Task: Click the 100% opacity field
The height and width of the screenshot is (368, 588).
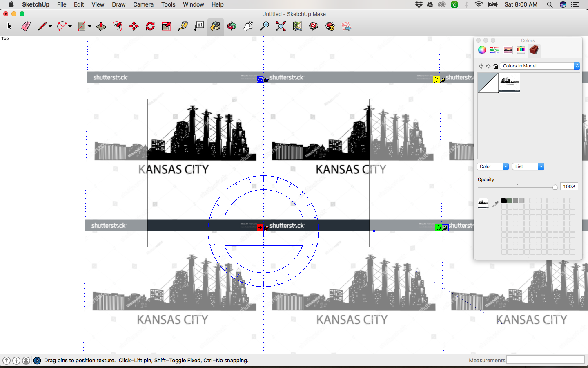Action: point(569,186)
